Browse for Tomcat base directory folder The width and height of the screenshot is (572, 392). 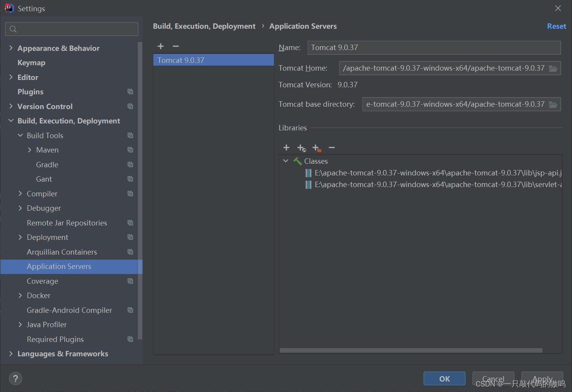click(x=553, y=104)
